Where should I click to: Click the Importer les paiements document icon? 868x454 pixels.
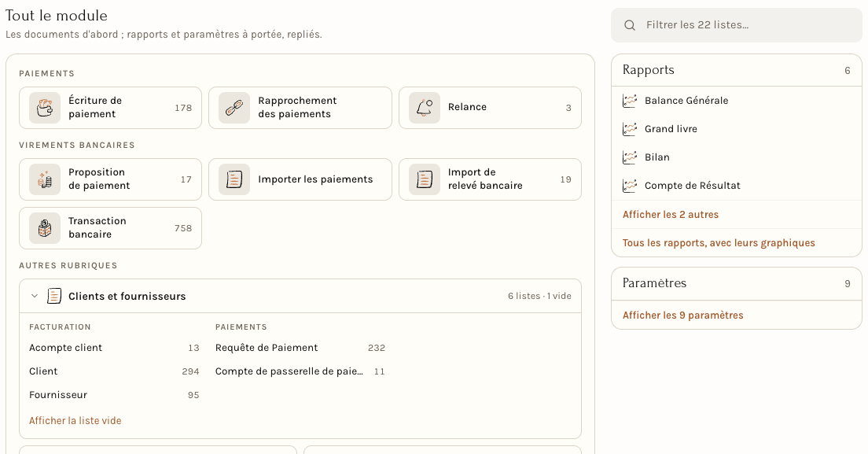point(234,179)
